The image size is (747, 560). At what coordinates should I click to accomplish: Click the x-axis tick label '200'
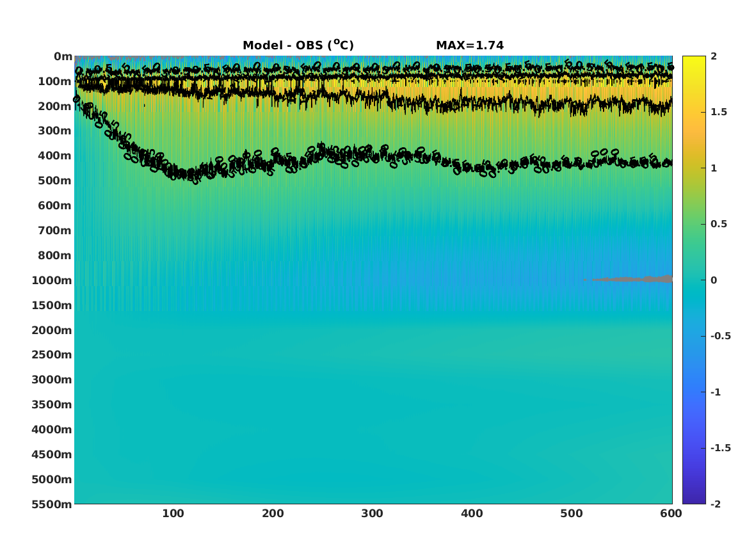click(x=273, y=513)
